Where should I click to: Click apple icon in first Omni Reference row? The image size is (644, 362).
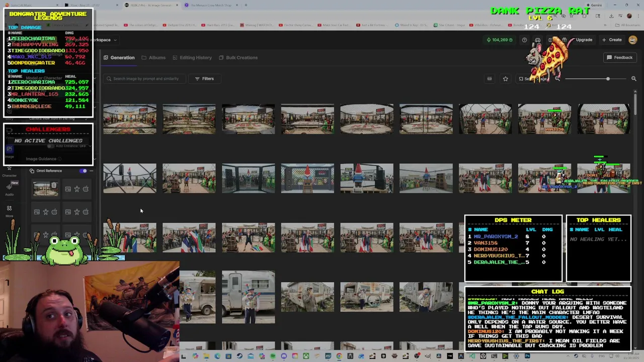coord(86,189)
